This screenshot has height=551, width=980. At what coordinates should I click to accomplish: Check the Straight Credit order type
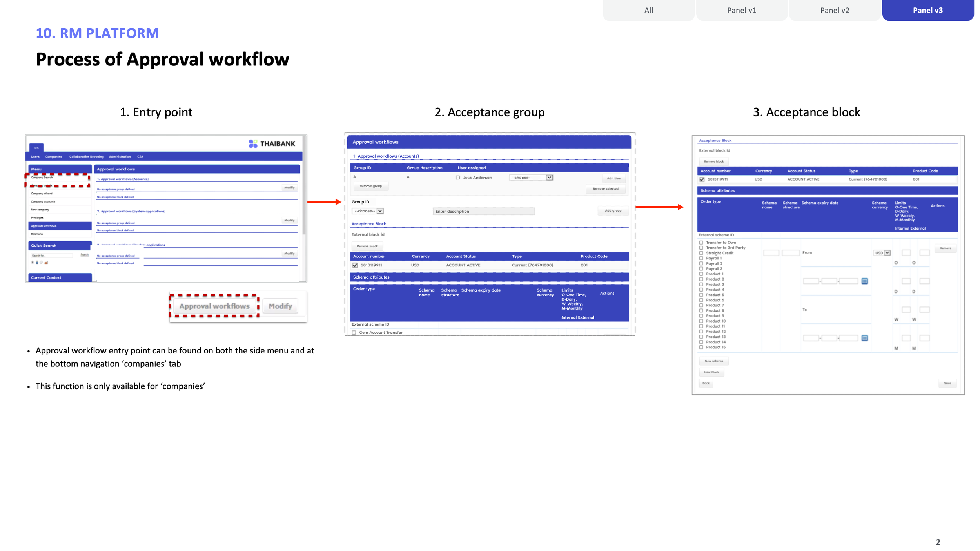tap(701, 253)
